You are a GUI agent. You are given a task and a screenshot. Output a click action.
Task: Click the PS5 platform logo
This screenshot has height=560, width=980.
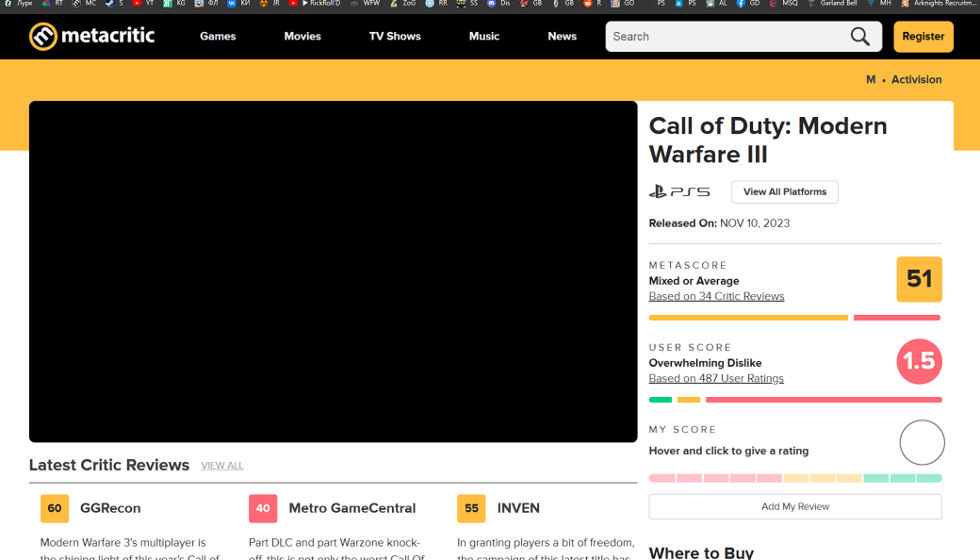click(679, 191)
